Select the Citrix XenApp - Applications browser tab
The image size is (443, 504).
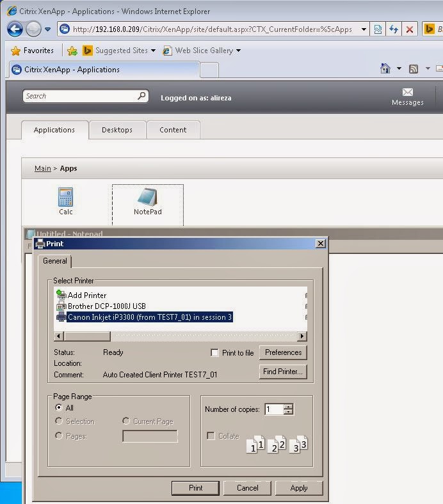[x=104, y=70]
